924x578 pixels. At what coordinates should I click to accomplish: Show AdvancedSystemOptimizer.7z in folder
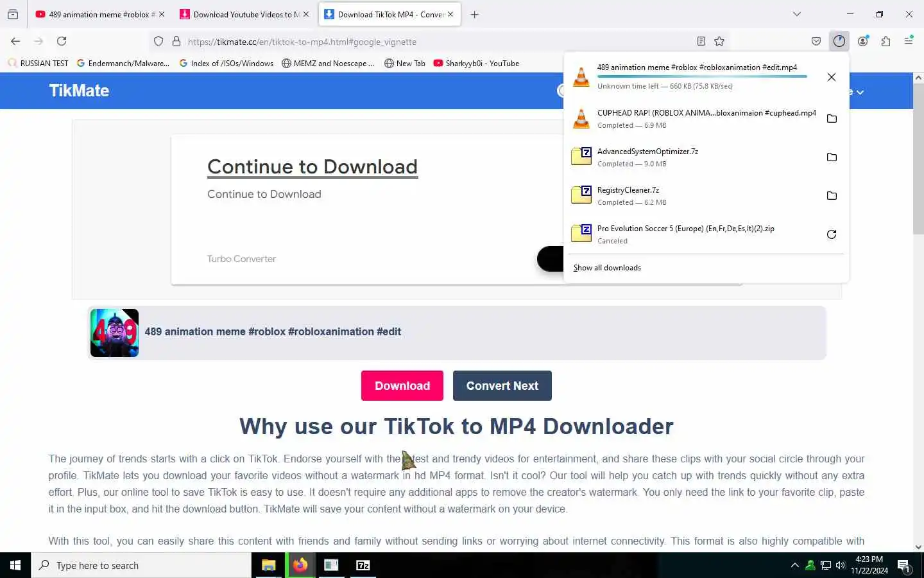[832, 157]
